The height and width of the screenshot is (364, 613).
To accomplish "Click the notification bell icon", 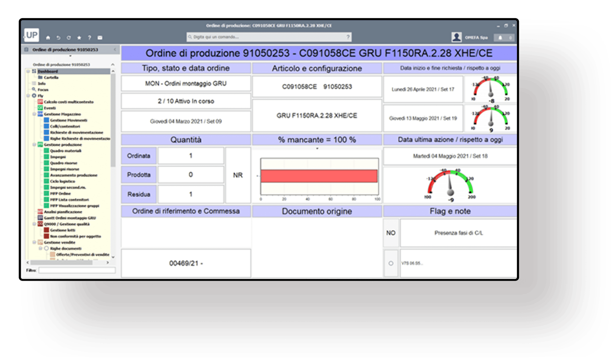I will pos(500,38).
